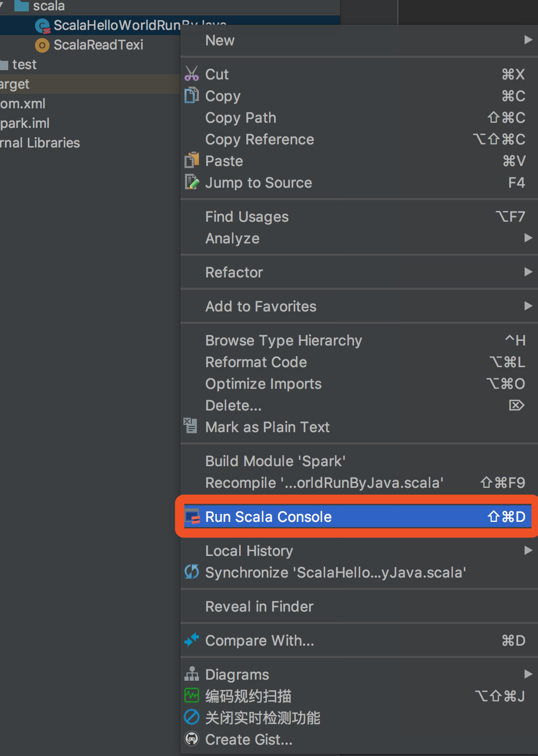The width and height of the screenshot is (538, 756).
Task: Expand the Refactor submenu arrow
Action: [x=528, y=272]
